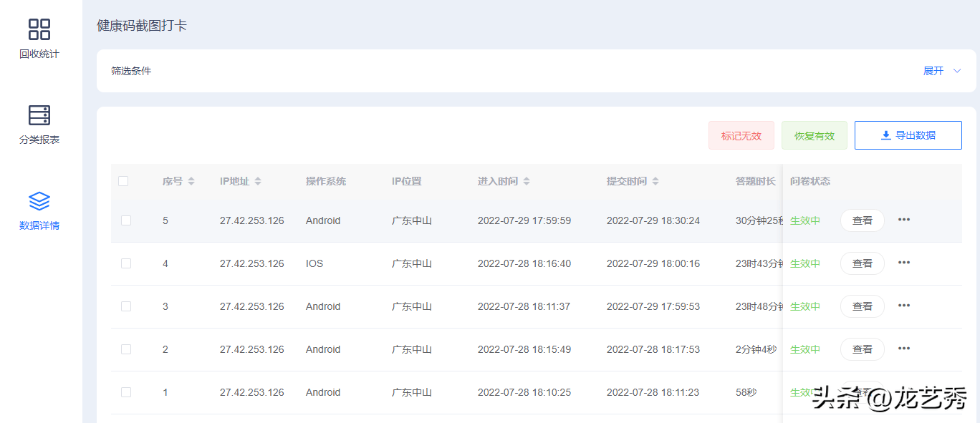This screenshot has width=980, height=423.
Task: Click the 问卷状态 column header
Action: pos(810,181)
